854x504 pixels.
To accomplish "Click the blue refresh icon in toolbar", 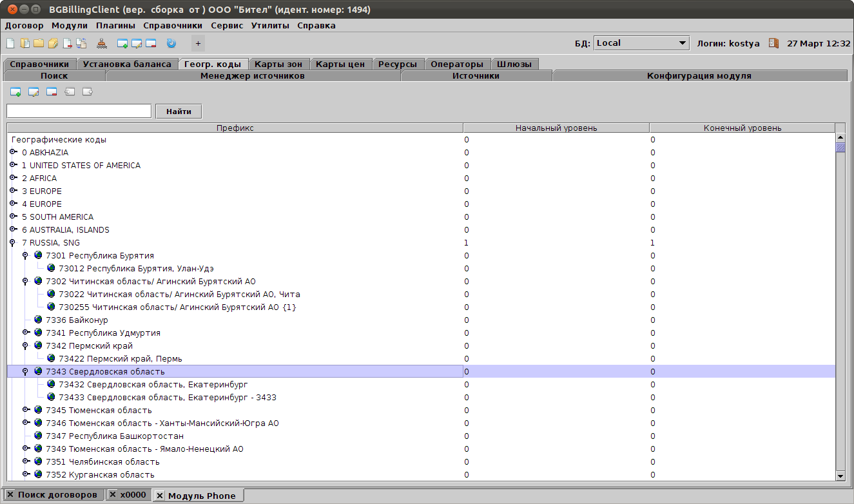I will [171, 44].
